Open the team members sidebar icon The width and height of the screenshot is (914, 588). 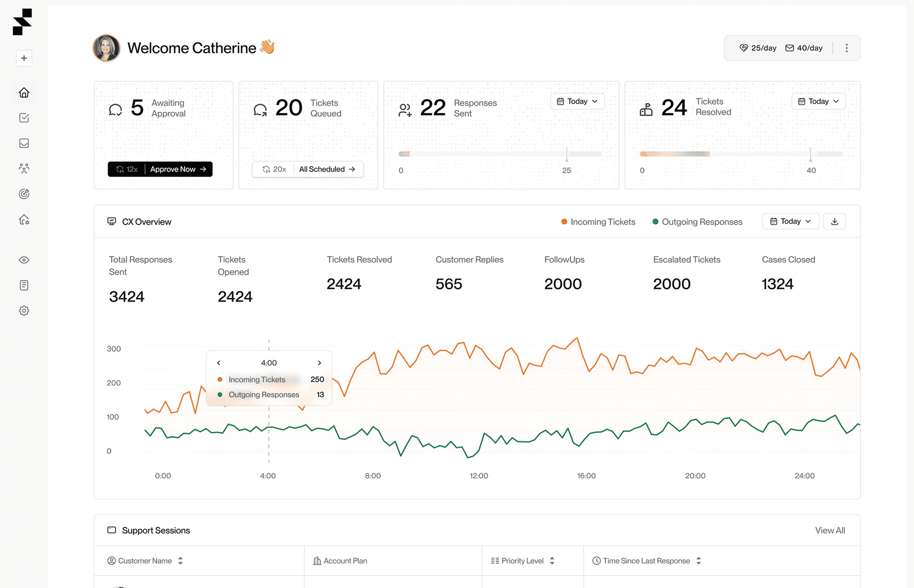pos(24,168)
